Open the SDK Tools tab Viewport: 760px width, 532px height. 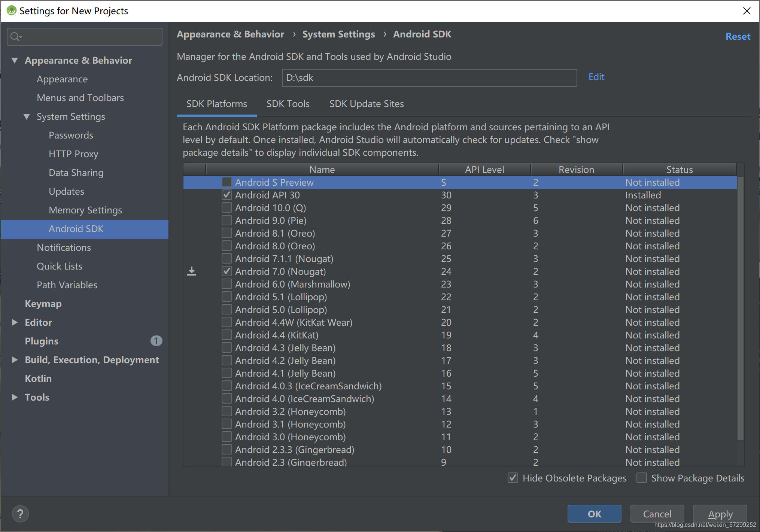[x=288, y=104]
